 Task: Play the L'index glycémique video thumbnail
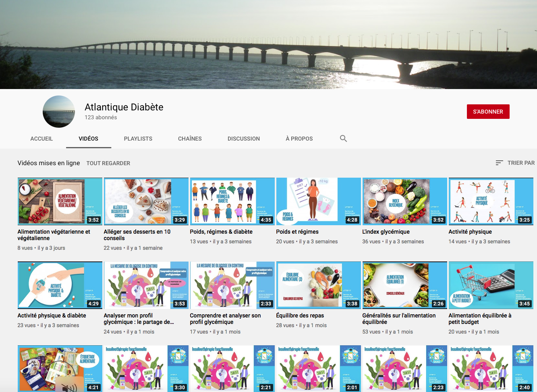pos(404,201)
